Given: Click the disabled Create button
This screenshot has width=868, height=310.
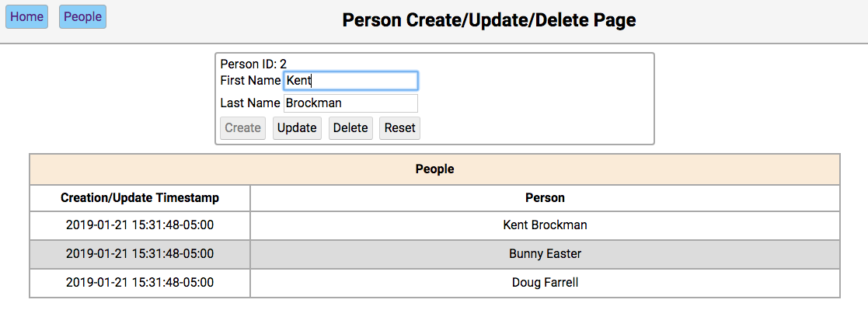Looking at the screenshot, I should 243,128.
